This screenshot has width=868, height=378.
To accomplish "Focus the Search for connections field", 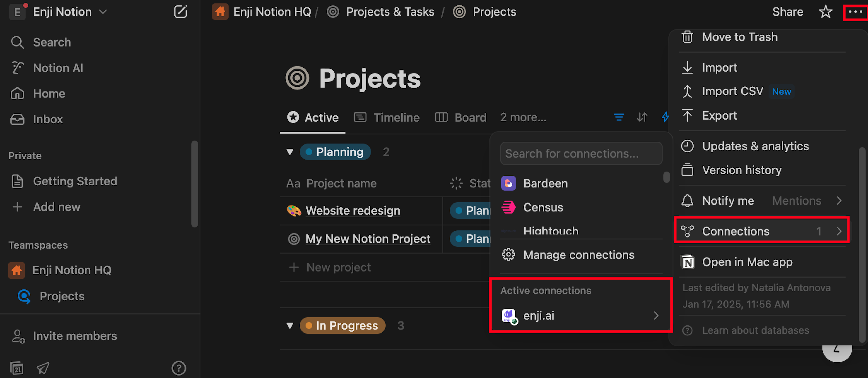I will point(581,153).
